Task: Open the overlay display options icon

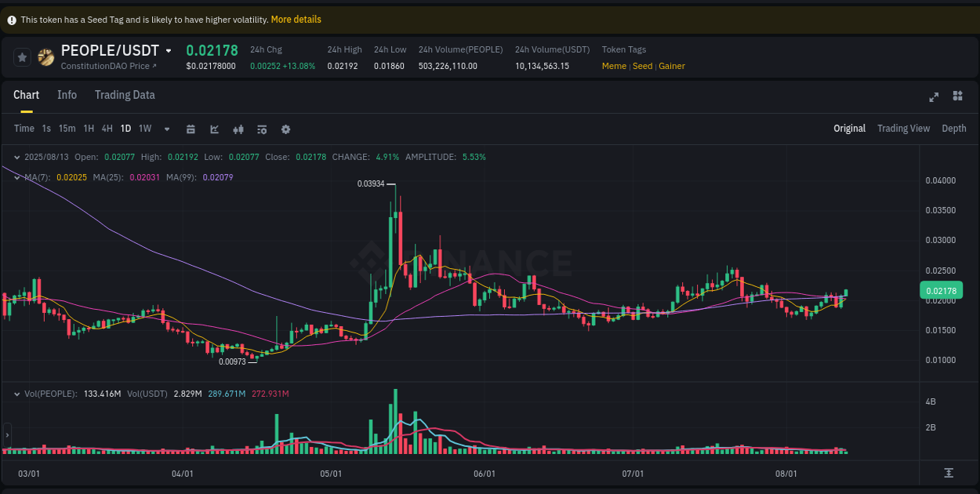Action: [x=262, y=128]
